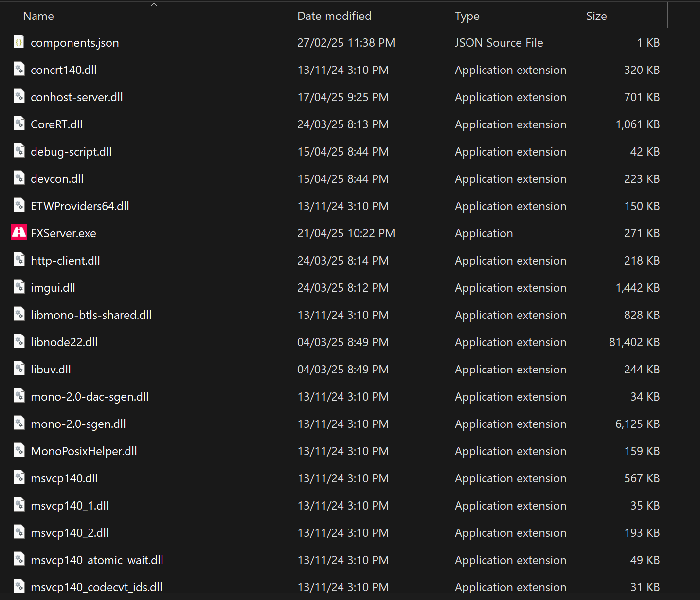
Task: Click the msvcp140_1.dll file icon
Action: [19, 505]
